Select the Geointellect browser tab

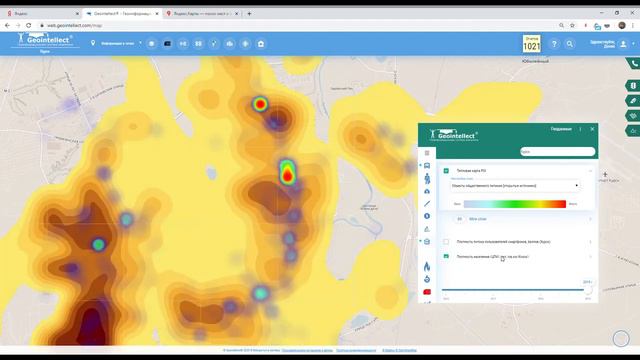pos(122,13)
